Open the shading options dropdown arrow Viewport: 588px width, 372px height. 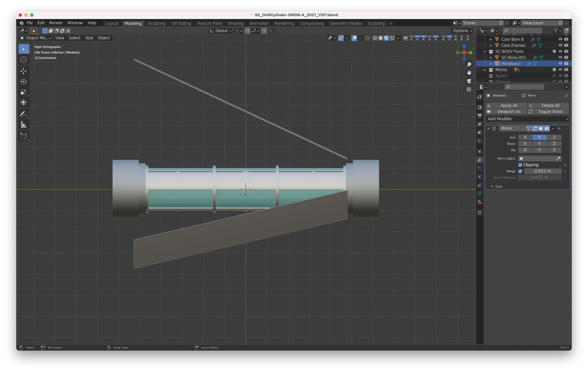tap(398, 38)
